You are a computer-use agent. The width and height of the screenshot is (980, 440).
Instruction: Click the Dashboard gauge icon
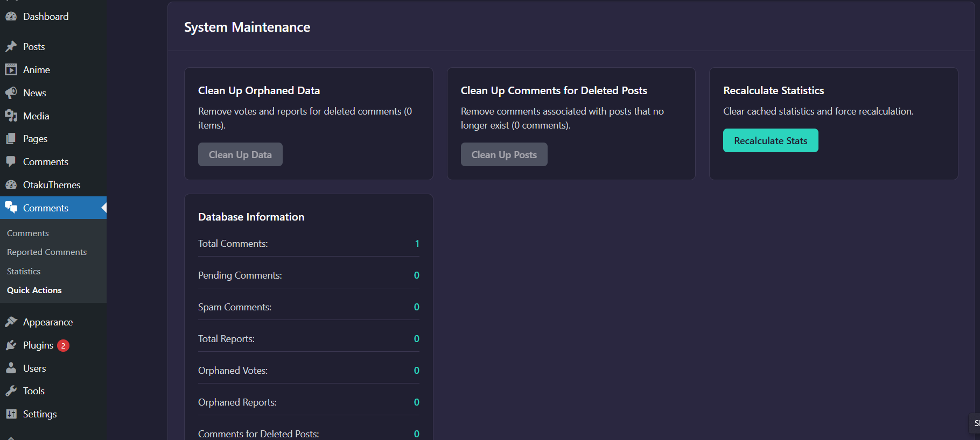point(11,17)
